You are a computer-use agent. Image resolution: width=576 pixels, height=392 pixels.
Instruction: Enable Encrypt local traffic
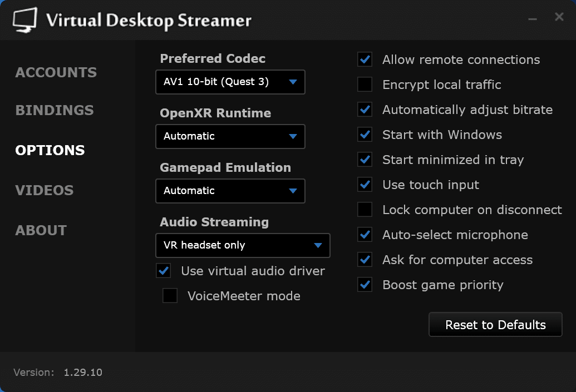[365, 85]
